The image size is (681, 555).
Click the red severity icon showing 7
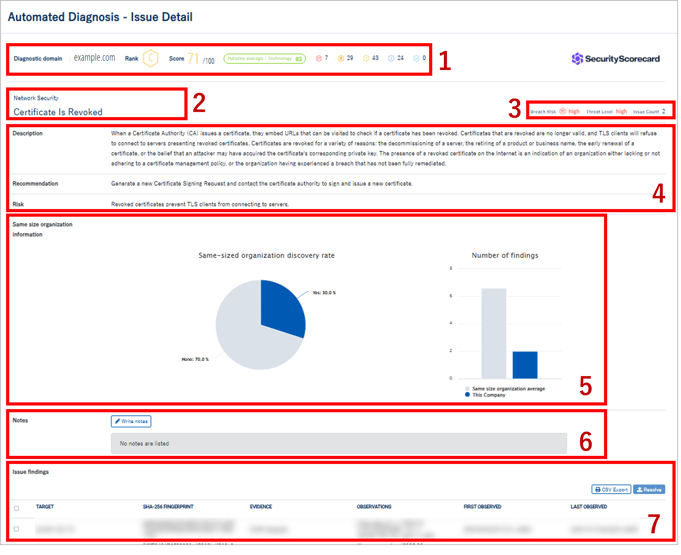pos(319,59)
